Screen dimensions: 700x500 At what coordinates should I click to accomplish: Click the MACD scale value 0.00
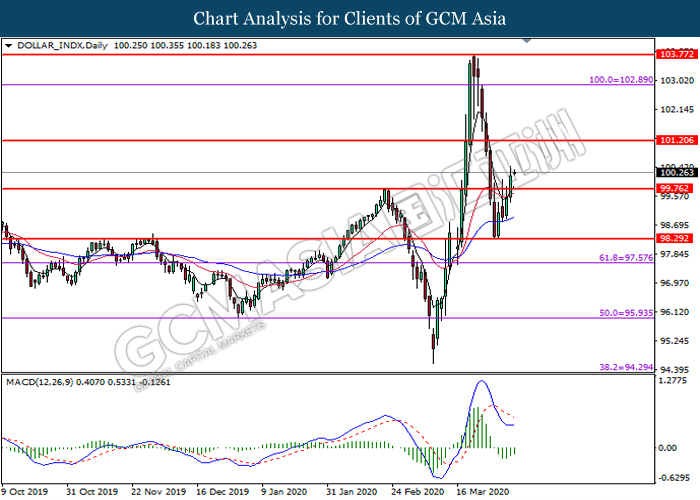click(667, 448)
